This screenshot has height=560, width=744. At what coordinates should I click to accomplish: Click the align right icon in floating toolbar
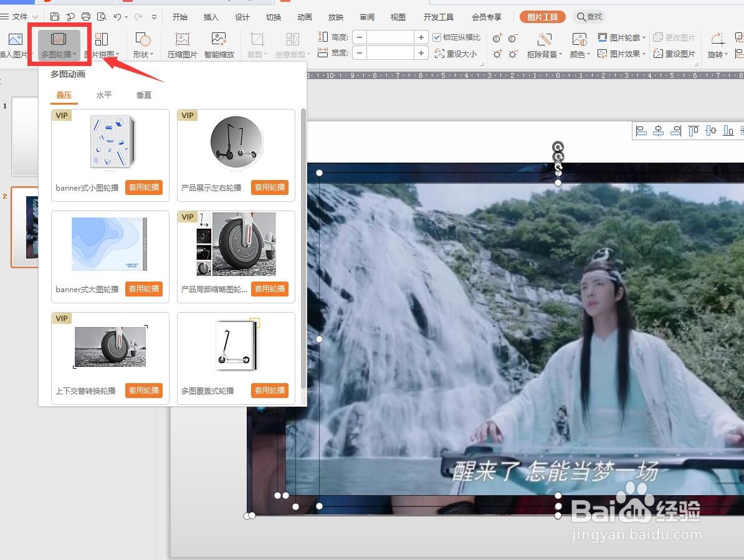[x=675, y=130]
